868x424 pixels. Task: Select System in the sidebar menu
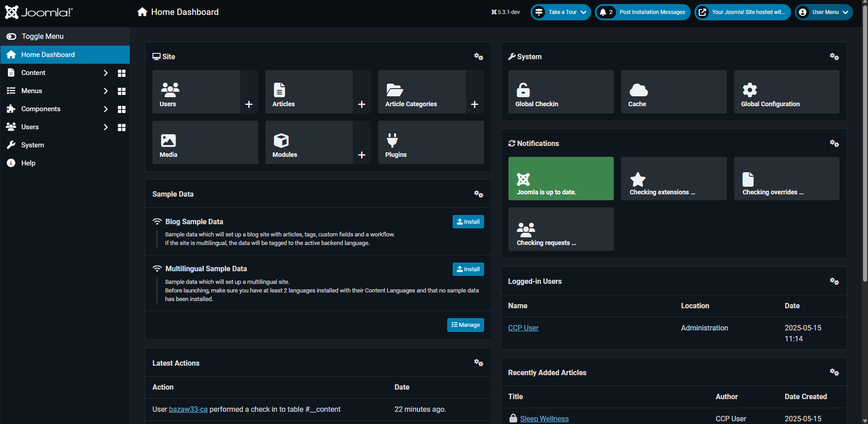tap(33, 145)
